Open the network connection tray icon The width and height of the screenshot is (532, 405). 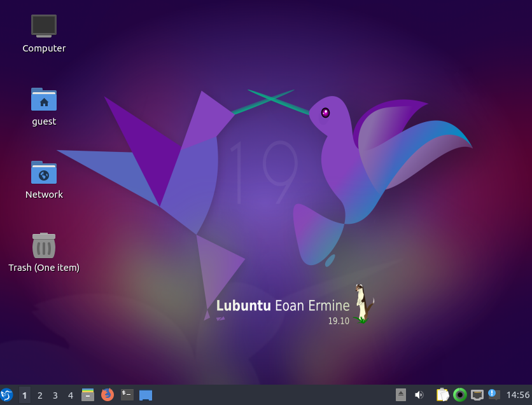[x=477, y=395]
